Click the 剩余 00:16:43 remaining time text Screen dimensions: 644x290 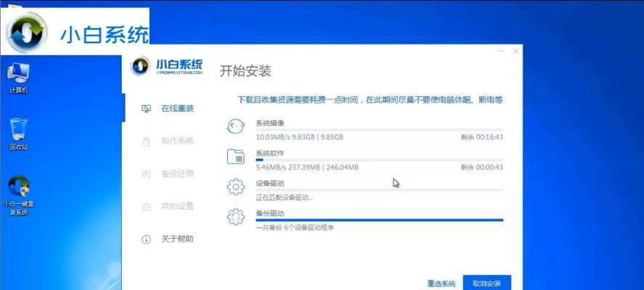(x=482, y=138)
